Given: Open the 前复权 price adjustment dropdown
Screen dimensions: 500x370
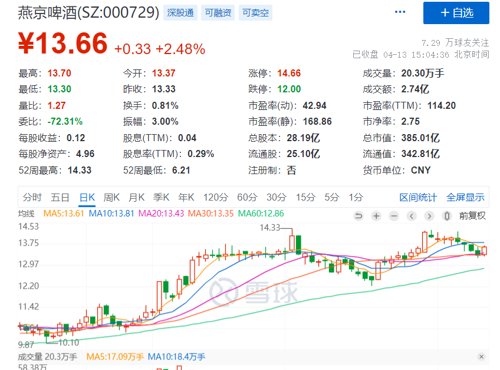Looking at the screenshot, I should click(472, 216).
